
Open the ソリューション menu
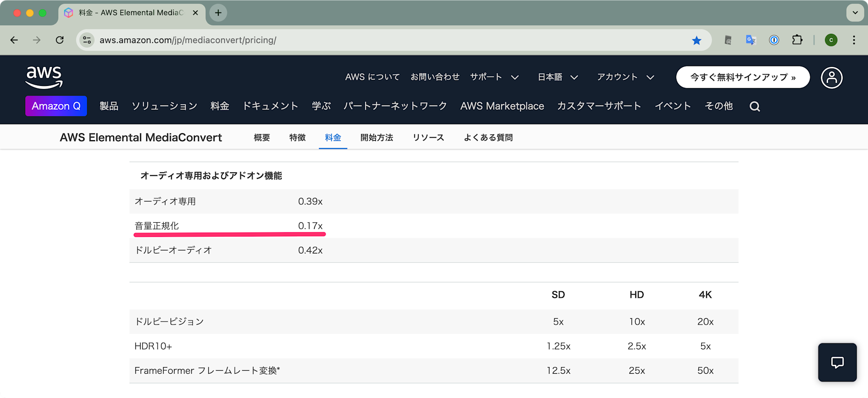pyautogui.click(x=164, y=106)
